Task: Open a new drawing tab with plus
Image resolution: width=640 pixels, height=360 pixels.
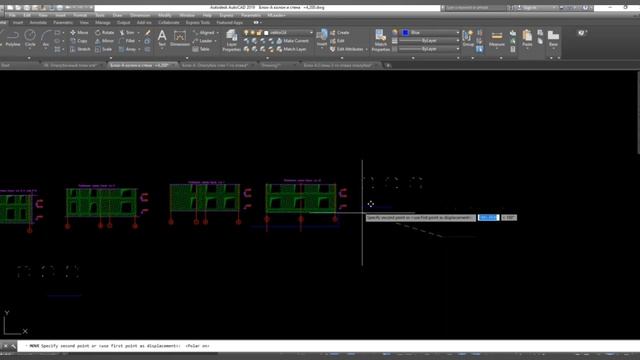Action: point(388,65)
